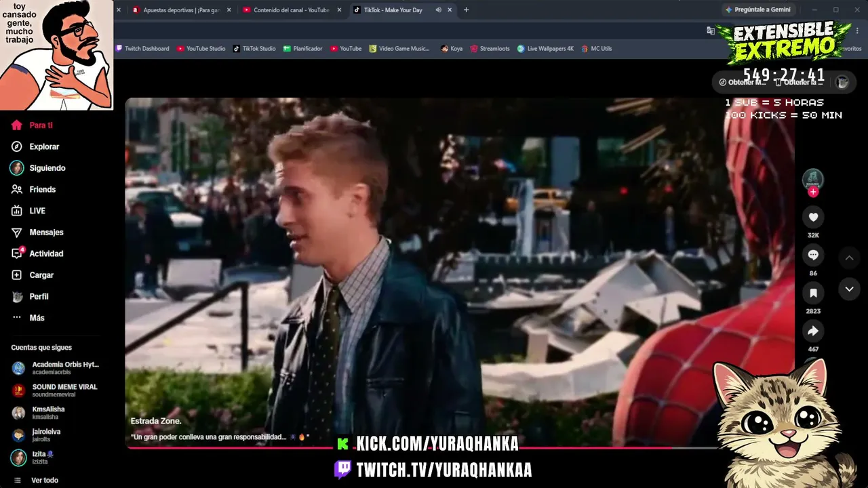This screenshot has width=868, height=488.
Task: Open the Friends section
Action: tap(34, 190)
